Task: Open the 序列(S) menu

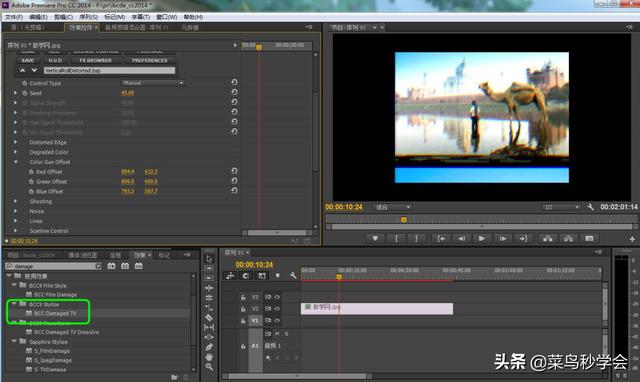Action: 89,17
